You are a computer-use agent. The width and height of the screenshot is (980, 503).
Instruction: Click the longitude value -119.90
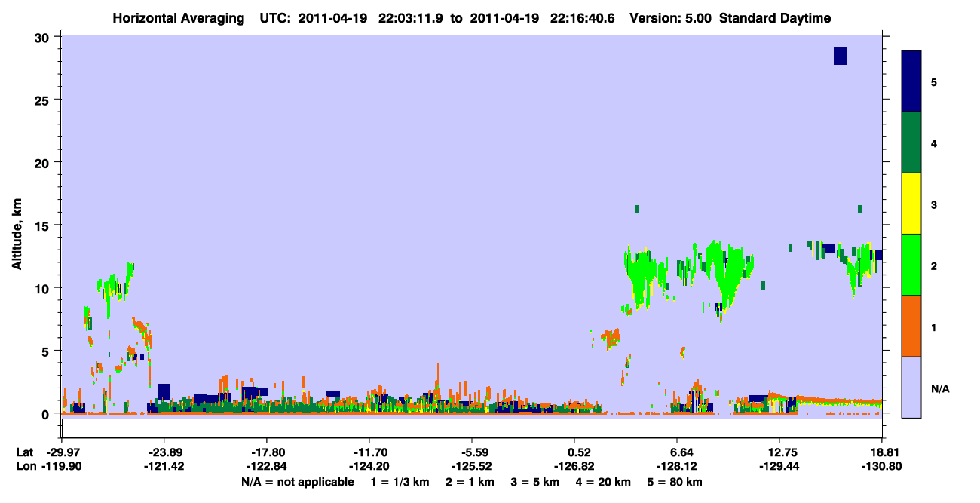pos(62,466)
